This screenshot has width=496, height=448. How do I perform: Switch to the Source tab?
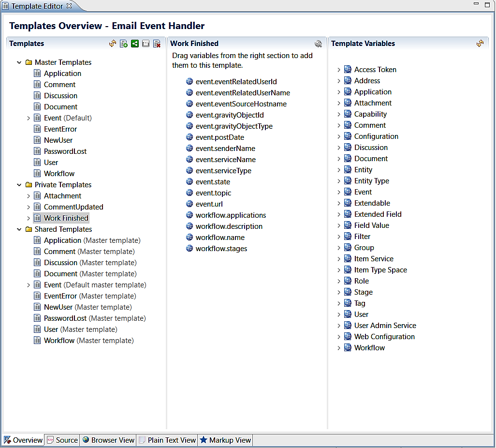(x=62, y=440)
